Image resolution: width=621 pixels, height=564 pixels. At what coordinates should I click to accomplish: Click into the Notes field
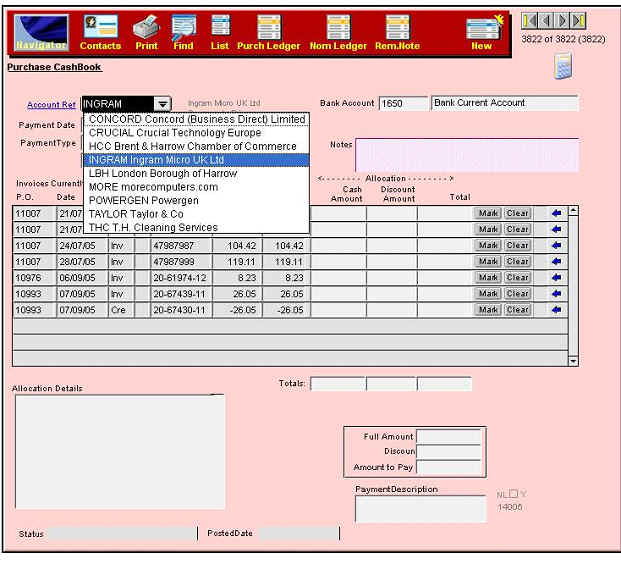(x=467, y=155)
